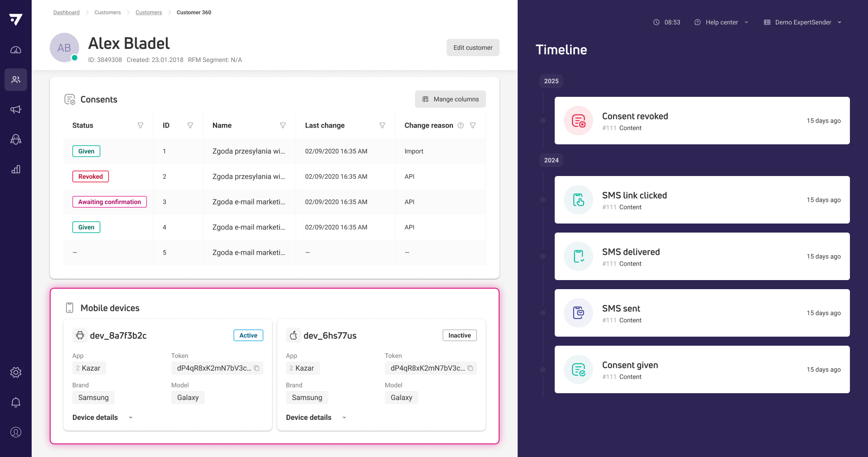Filter the Last change column
This screenshot has width=868, height=457.
(x=382, y=125)
